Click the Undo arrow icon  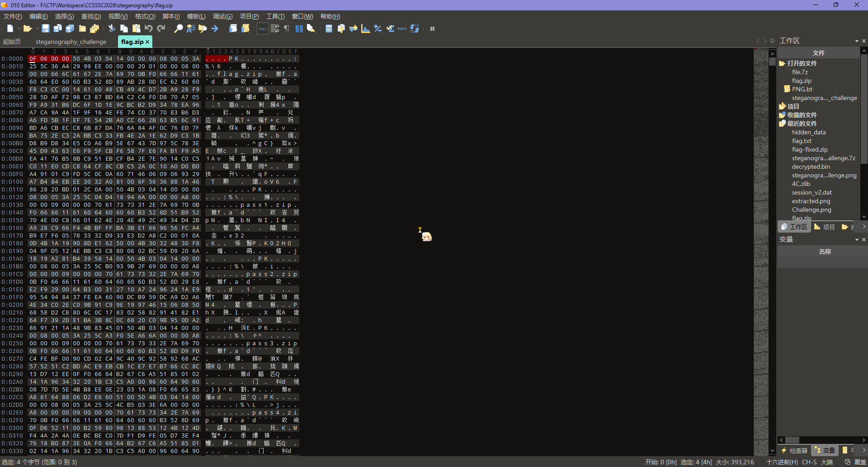tap(148, 29)
